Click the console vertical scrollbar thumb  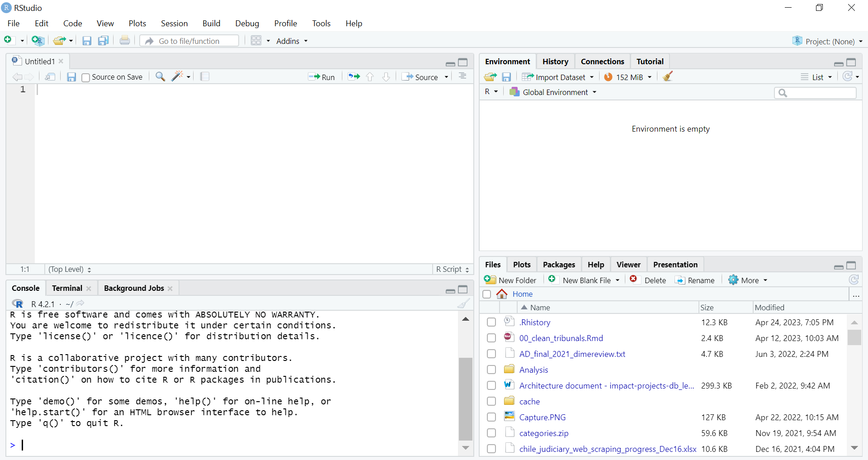pos(465,398)
